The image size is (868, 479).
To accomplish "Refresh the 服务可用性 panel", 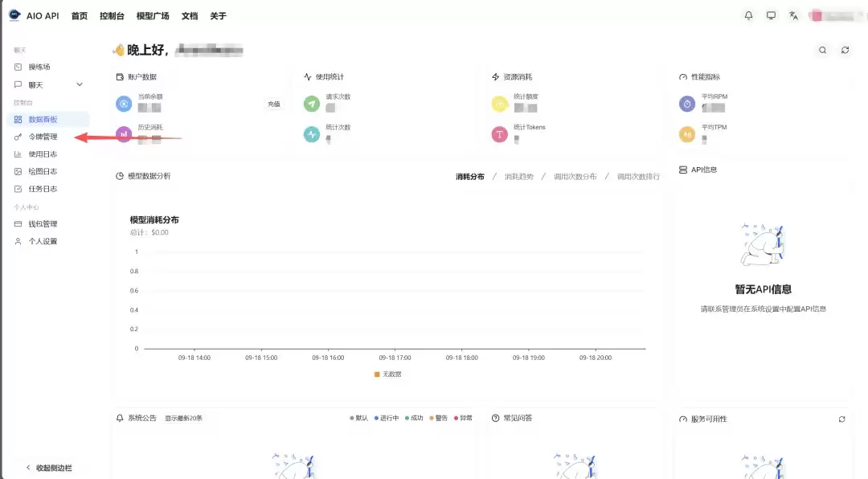I will pyautogui.click(x=841, y=420).
